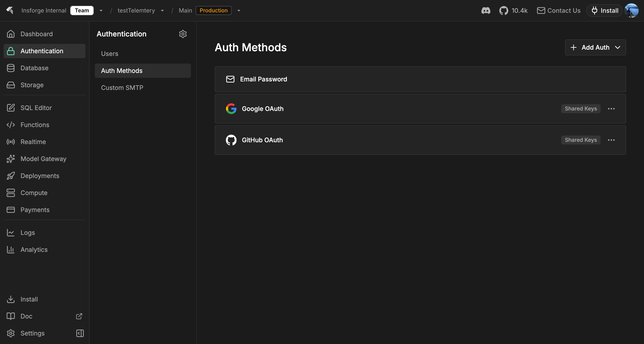Screen dimensions: 644x344
Task: Click the plus icon on Add Auth
Action: (574, 47)
